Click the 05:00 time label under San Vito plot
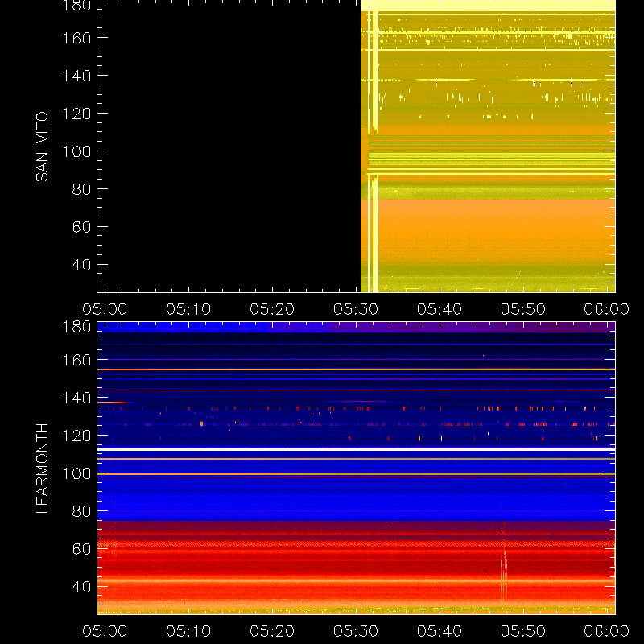Image resolution: width=644 pixels, height=644 pixels. click(x=105, y=309)
